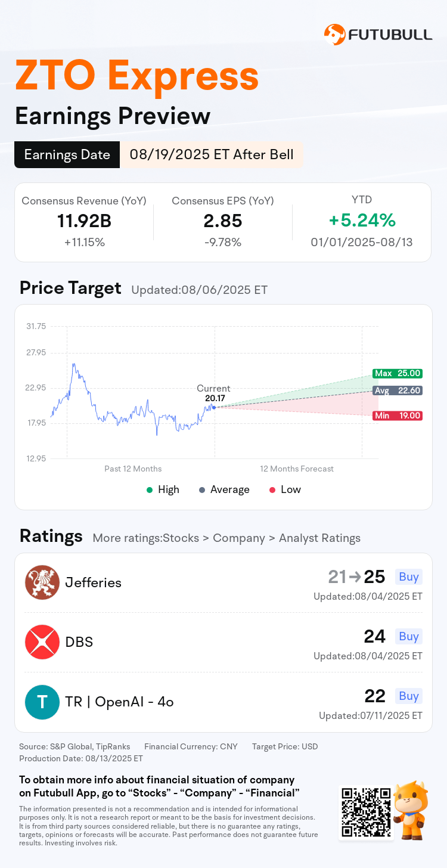Click the DBS red logo

click(42, 642)
